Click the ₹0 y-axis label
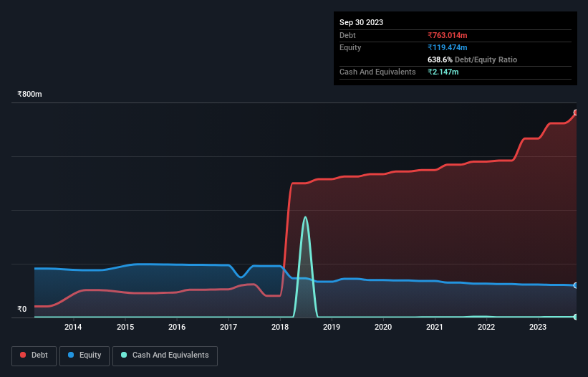This screenshot has height=377, width=588. [x=22, y=309]
